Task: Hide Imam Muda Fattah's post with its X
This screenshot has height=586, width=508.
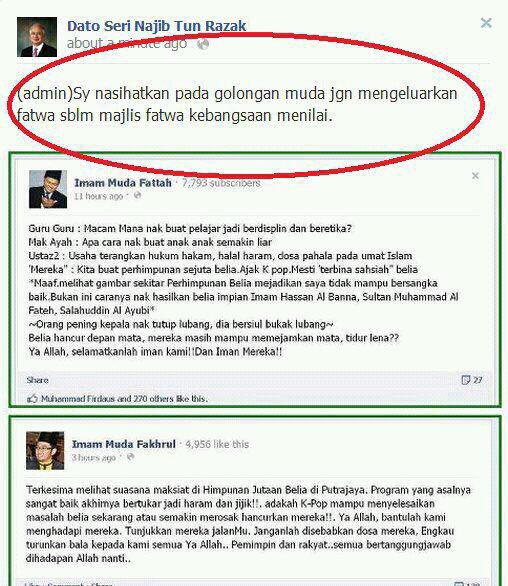Action: pos(475,176)
